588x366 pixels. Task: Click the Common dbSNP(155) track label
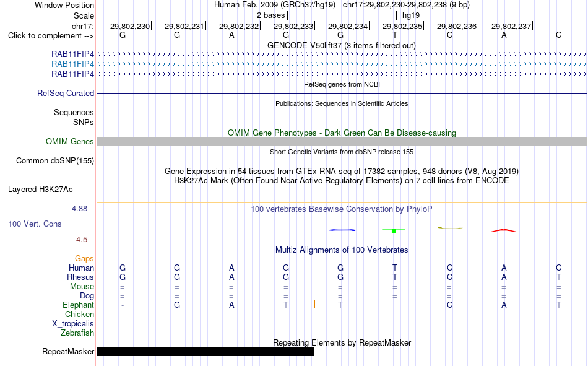pyautogui.click(x=55, y=160)
